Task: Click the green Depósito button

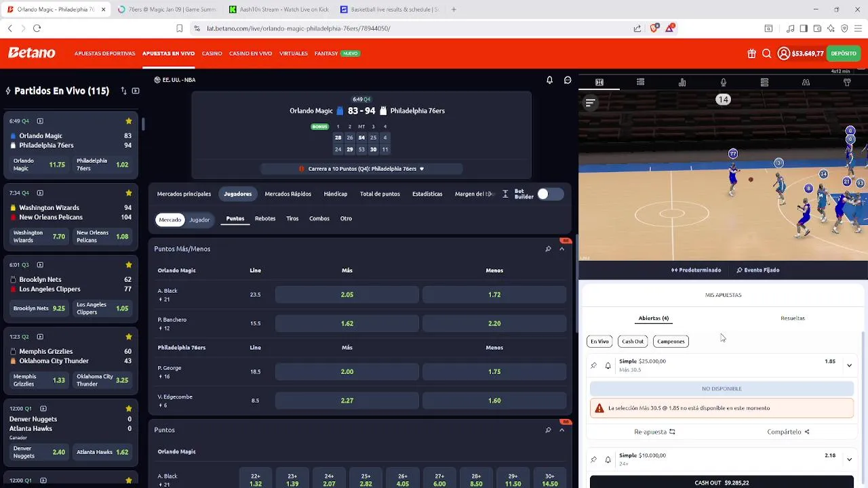Action: tap(844, 54)
